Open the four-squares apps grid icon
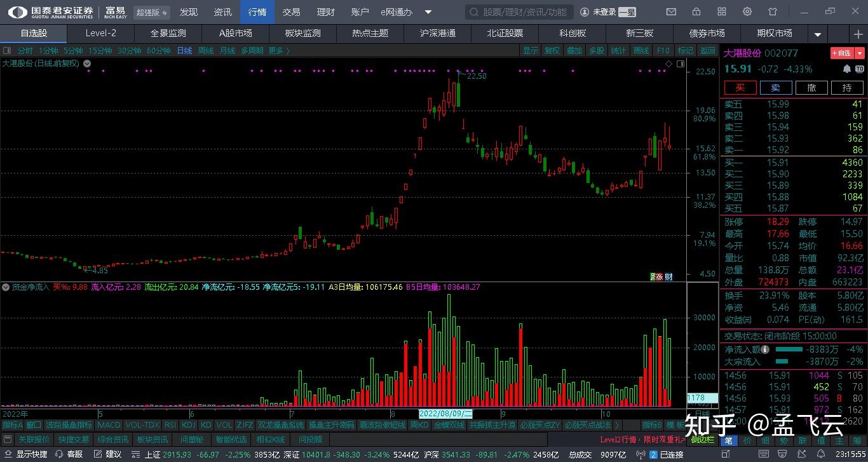Image resolution: width=868 pixels, height=462 pixels. click(721, 12)
